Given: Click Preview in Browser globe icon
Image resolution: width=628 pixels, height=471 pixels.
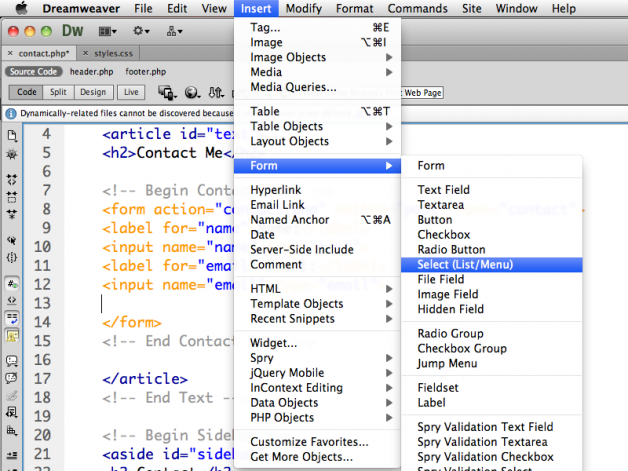Looking at the screenshot, I should coord(192,93).
